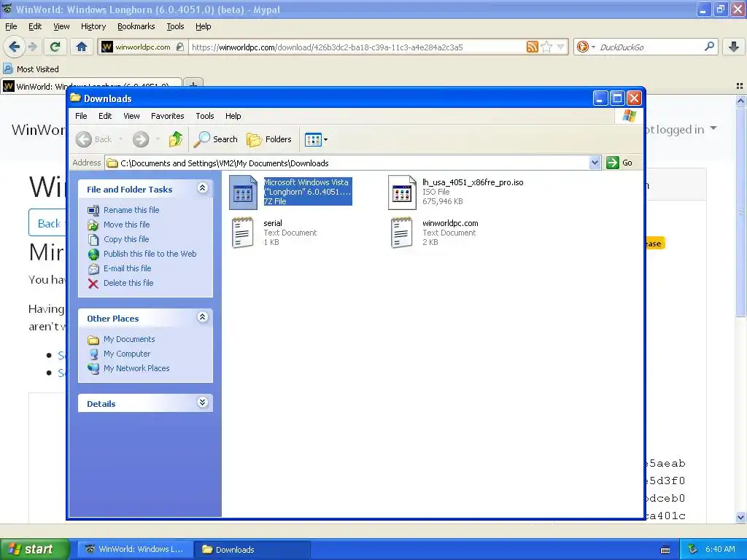Click the Up folder icon in Explorer toolbar
Screen dimensions: 747x560
click(176, 139)
